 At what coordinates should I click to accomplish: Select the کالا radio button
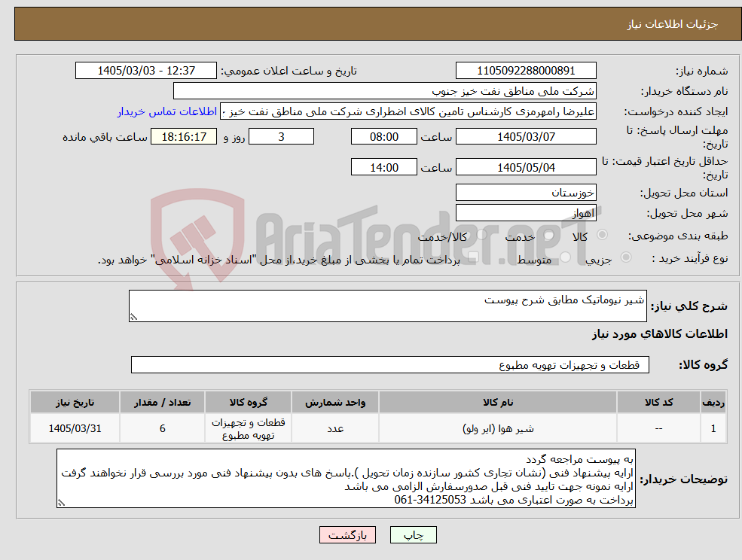(x=603, y=235)
